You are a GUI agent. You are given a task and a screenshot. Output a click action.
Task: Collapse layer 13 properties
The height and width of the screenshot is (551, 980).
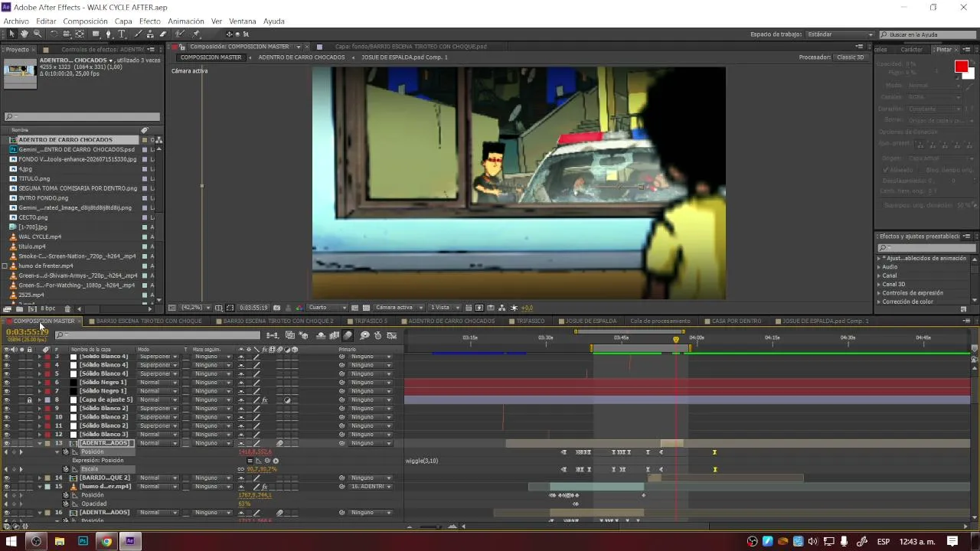[x=40, y=443]
